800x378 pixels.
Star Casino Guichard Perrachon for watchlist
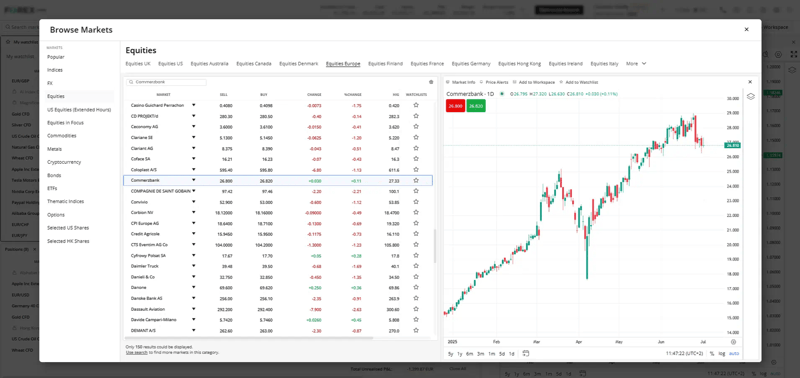pyautogui.click(x=416, y=105)
